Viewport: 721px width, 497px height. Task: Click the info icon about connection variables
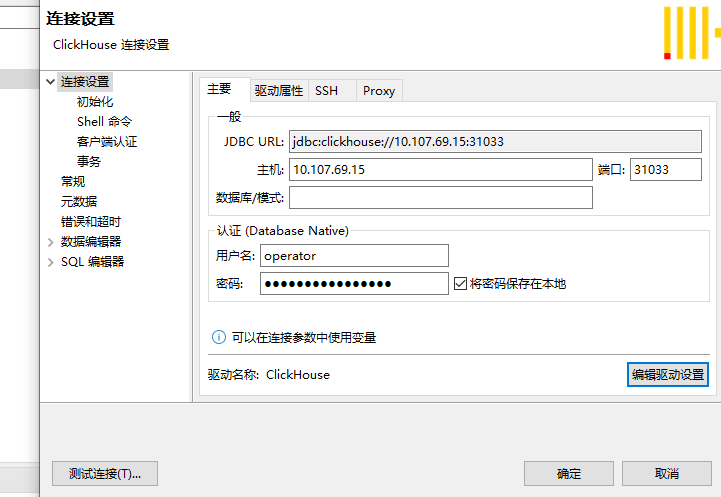point(219,337)
